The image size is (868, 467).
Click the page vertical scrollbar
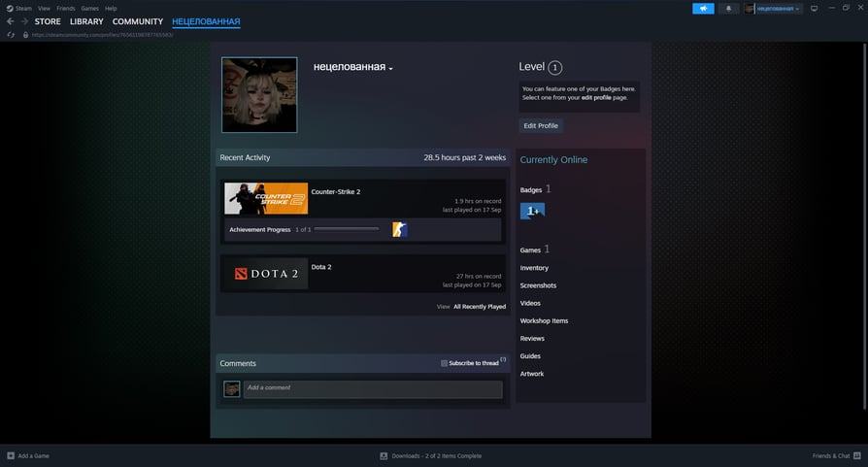(x=865, y=226)
